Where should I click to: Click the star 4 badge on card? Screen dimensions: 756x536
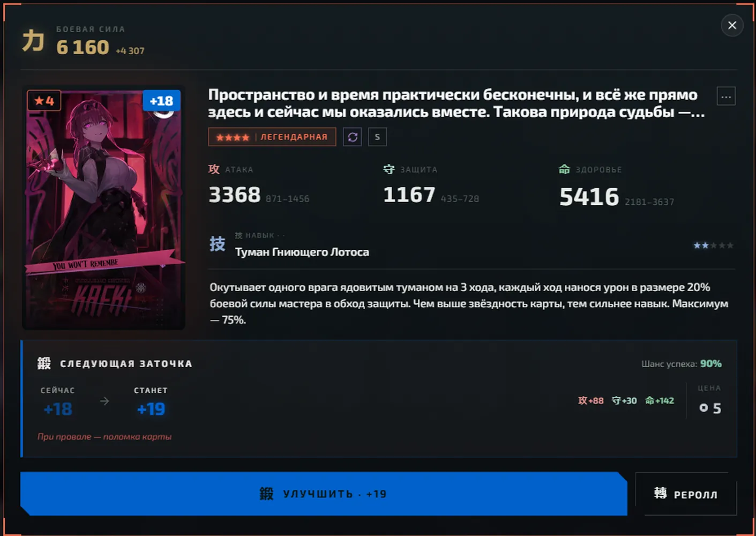tap(44, 101)
